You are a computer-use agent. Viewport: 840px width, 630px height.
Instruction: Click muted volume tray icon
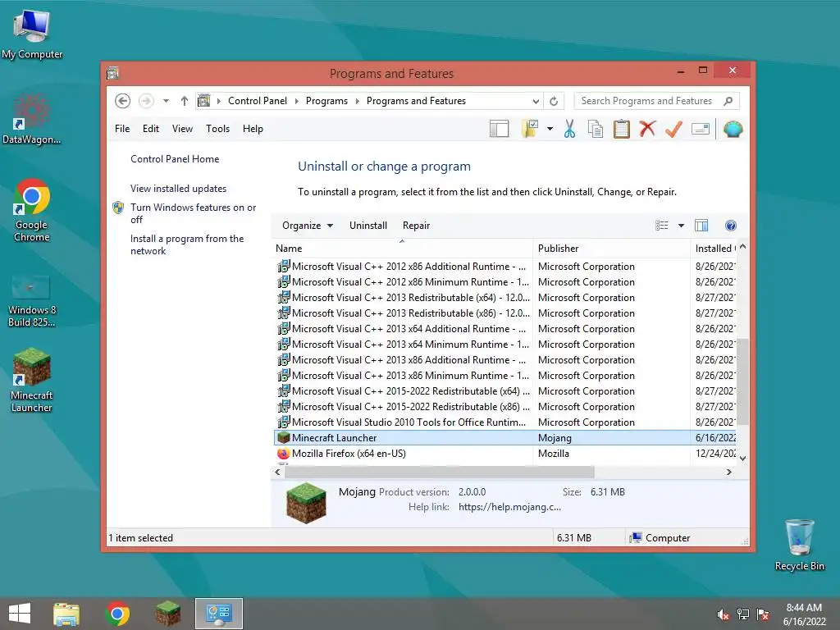tap(724, 614)
